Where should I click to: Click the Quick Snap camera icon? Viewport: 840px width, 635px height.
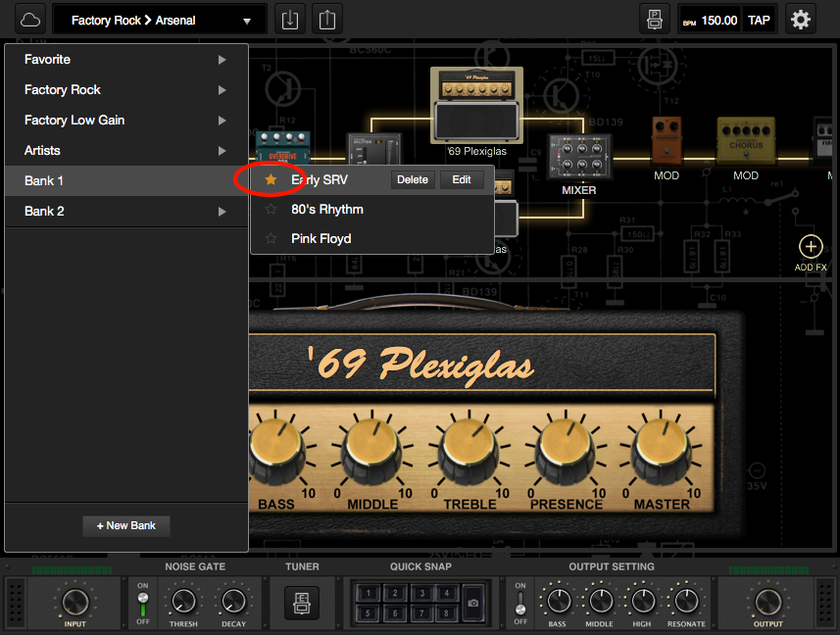473,603
